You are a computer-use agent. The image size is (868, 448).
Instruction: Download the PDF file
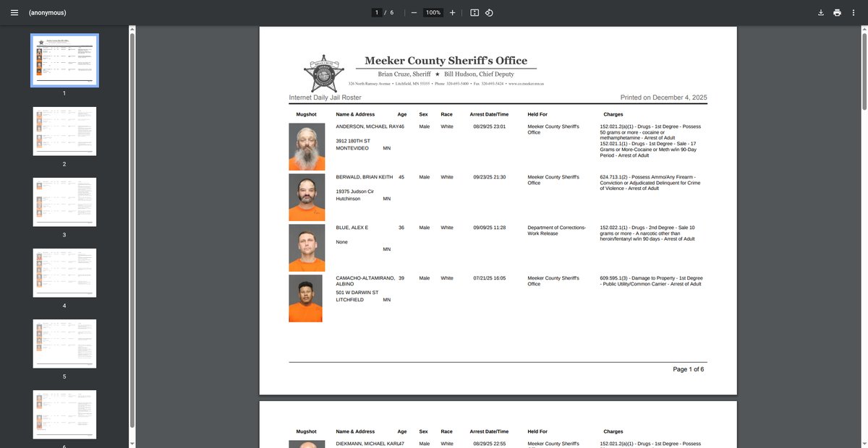click(x=821, y=12)
